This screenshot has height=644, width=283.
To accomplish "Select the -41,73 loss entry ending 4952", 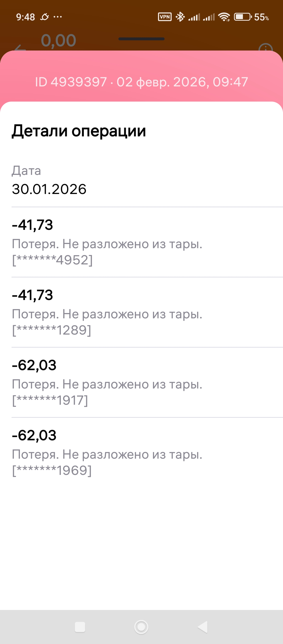I will pos(107,242).
